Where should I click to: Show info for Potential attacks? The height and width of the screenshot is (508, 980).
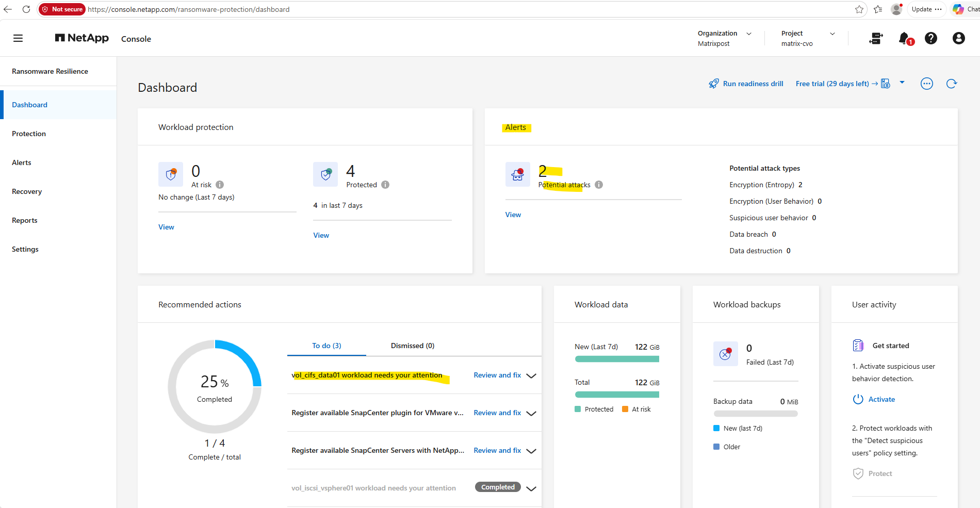coord(599,185)
